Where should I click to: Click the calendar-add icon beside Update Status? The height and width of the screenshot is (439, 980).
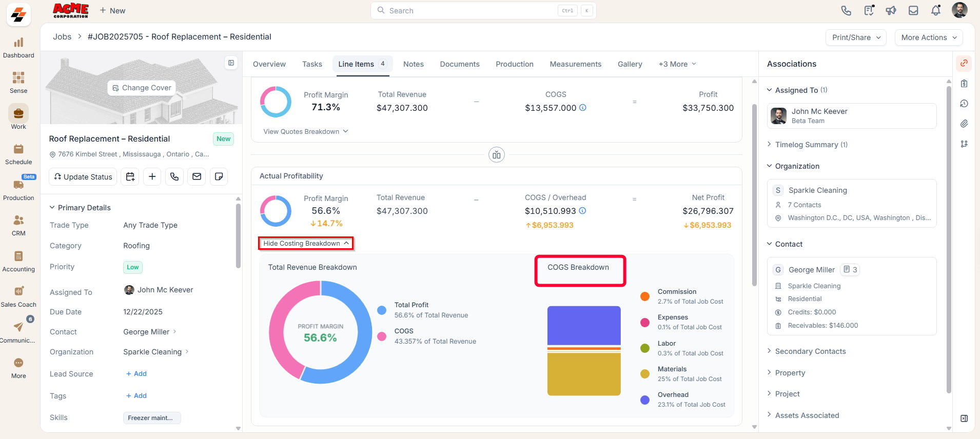(130, 176)
